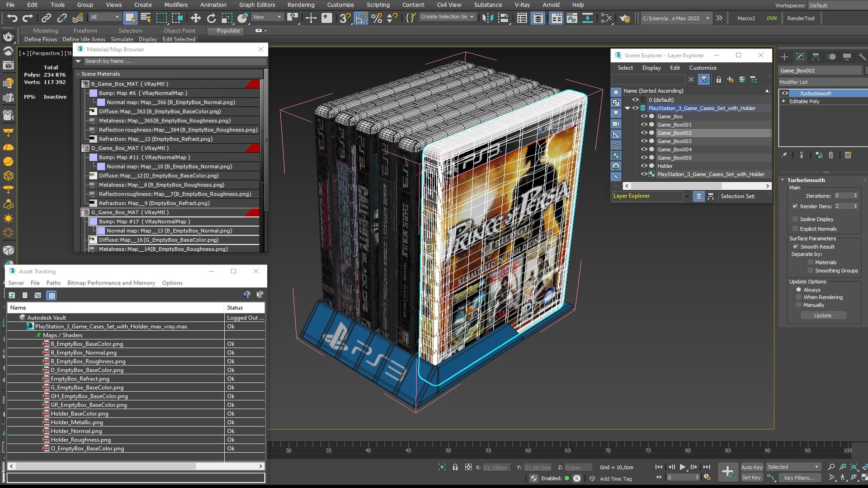The width and height of the screenshot is (868, 488).
Task: Enable the Isoline Display checkbox
Action: 795,219
